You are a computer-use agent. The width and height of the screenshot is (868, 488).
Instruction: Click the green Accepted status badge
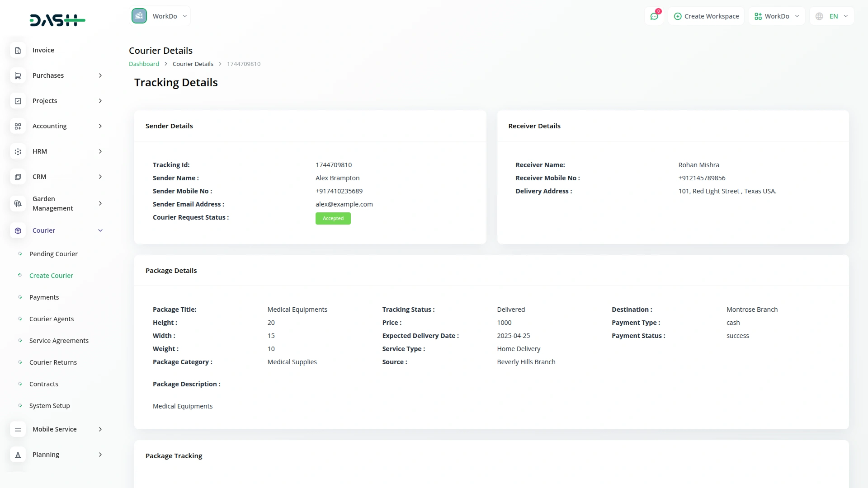tap(333, 219)
